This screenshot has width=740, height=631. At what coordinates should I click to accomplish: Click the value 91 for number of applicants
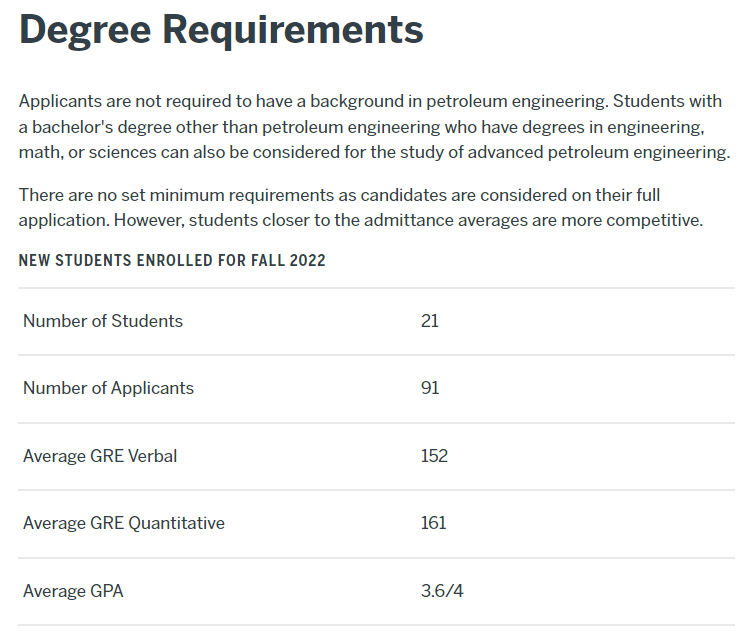(x=430, y=388)
